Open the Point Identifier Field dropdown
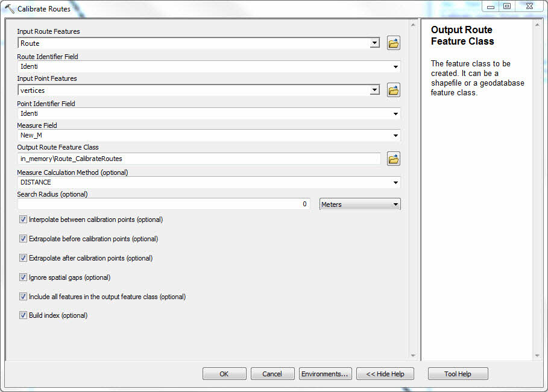The image size is (548, 392). 396,113
